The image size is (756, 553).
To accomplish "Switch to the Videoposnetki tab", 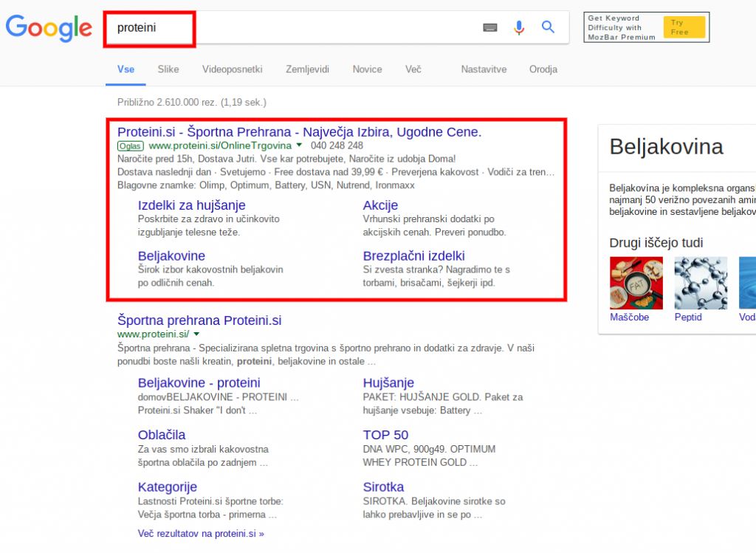I will (x=233, y=69).
